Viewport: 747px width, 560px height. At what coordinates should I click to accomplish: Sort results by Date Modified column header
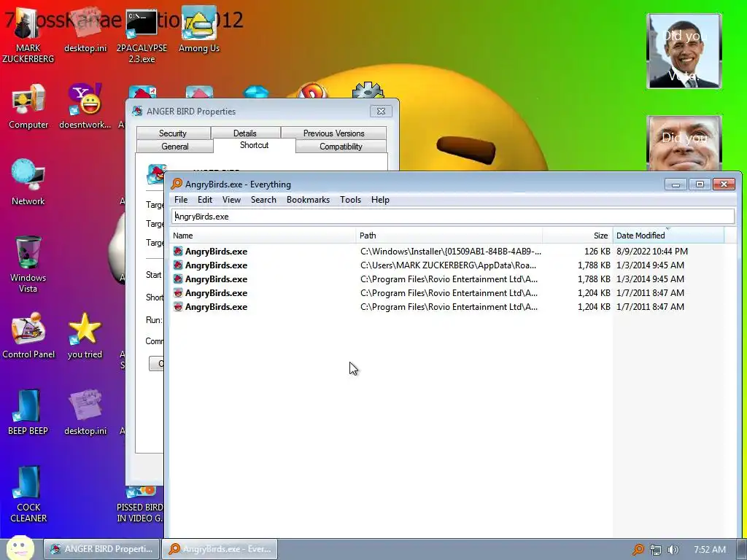tap(668, 236)
